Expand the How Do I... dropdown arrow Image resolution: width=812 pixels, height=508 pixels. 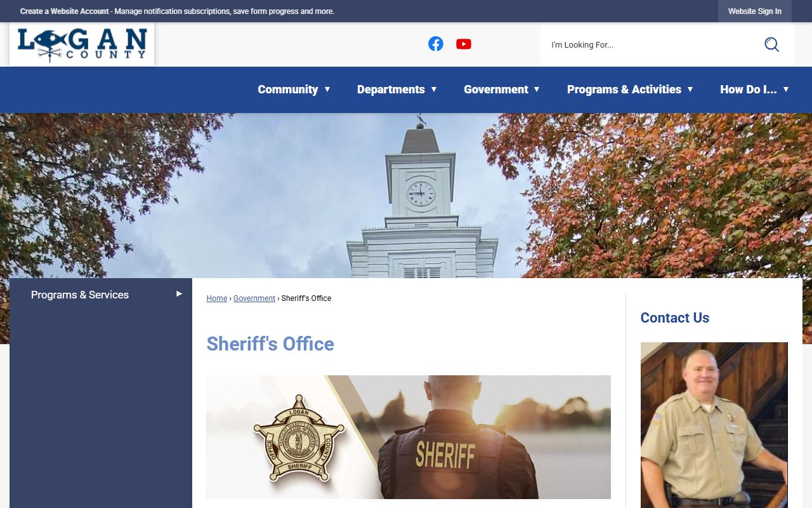click(x=786, y=90)
